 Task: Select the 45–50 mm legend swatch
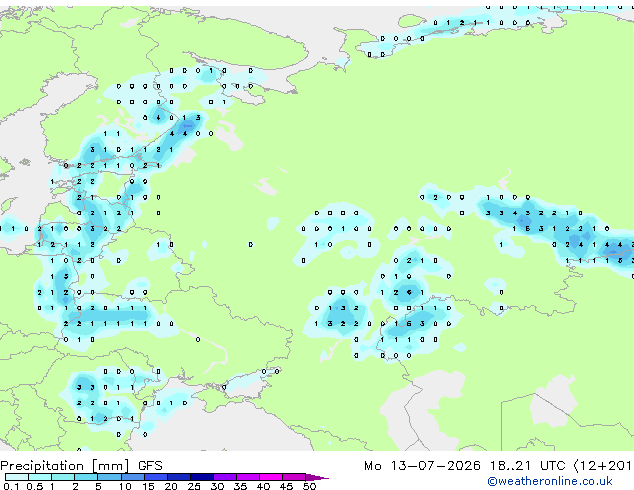pyautogui.click(x=294, y=477)
